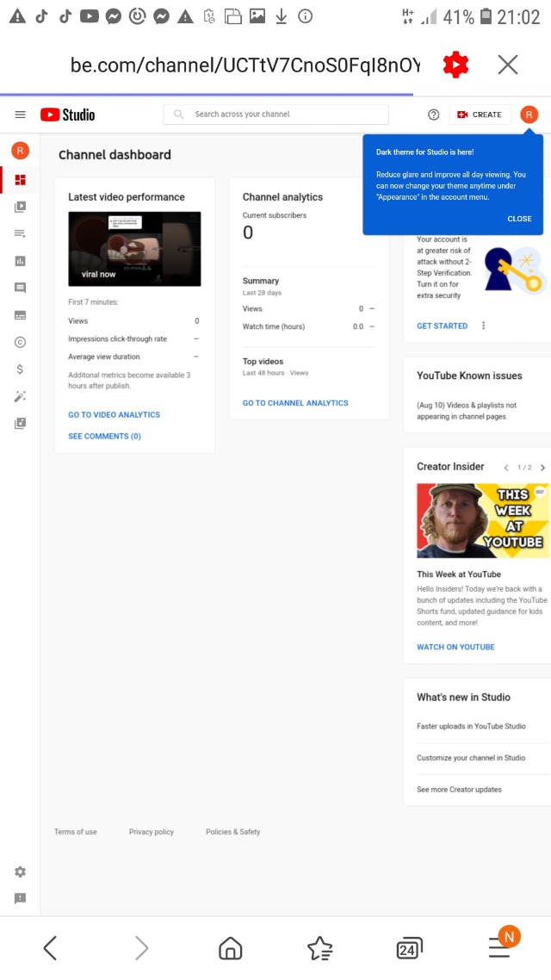Open the Comments sidebar icon
551x980 pixels.
pos(20,288)
